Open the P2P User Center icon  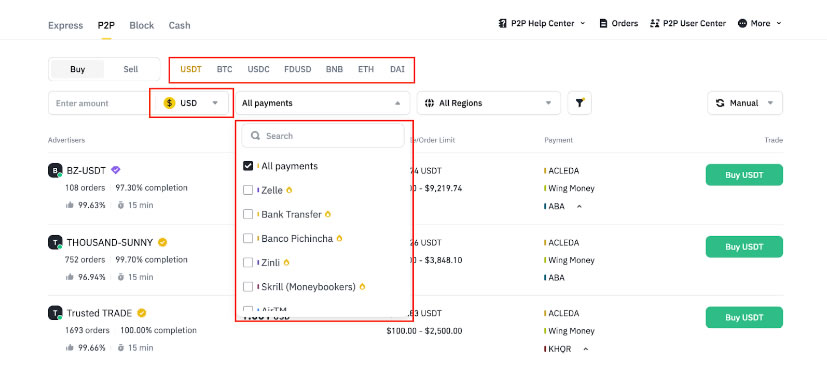pyautogui.click(x=655, y=24)
